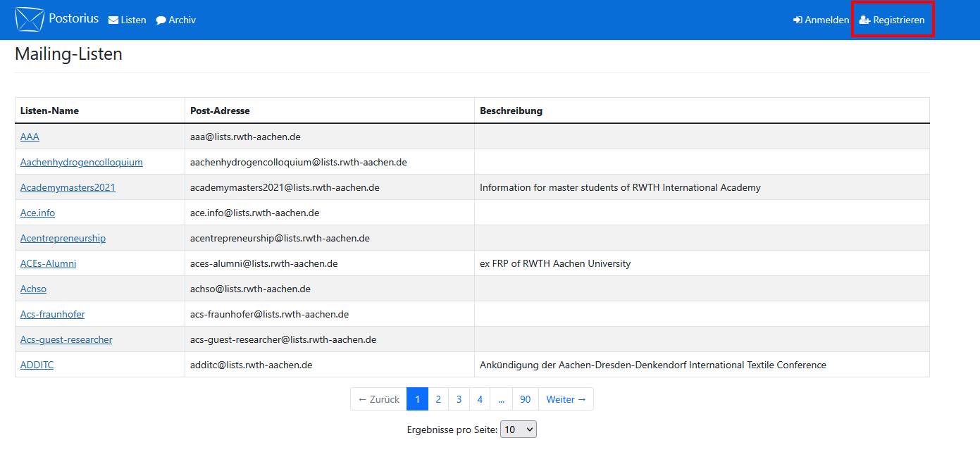Open the Academymasters2021 mailing list
The height and width of the screenshot is (464, 980).
click(68, 187)
